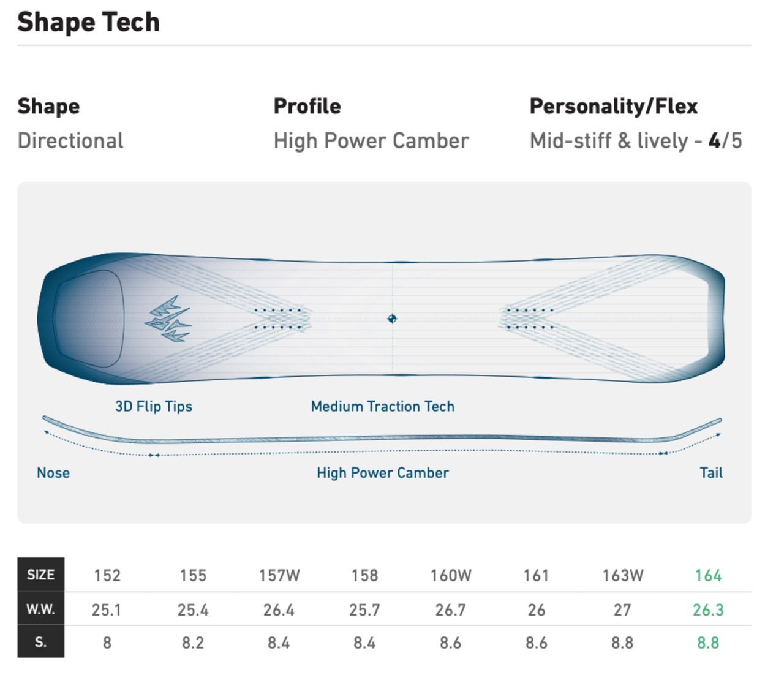Screen dimensions: 784x683
Task: Click the rear binding insert dots
Action: 527,319
